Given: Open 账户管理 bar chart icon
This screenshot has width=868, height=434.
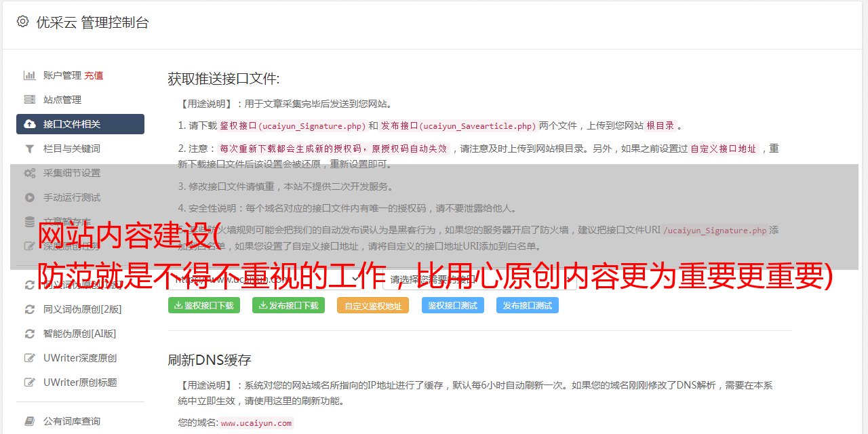Looking at the screenshot, I should [x=30, y=75].
